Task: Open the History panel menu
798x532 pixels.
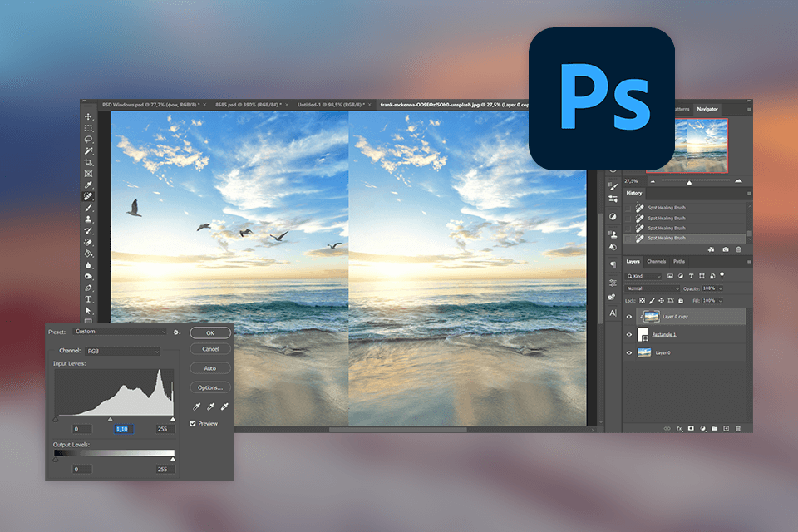Action: pos(749,194)
